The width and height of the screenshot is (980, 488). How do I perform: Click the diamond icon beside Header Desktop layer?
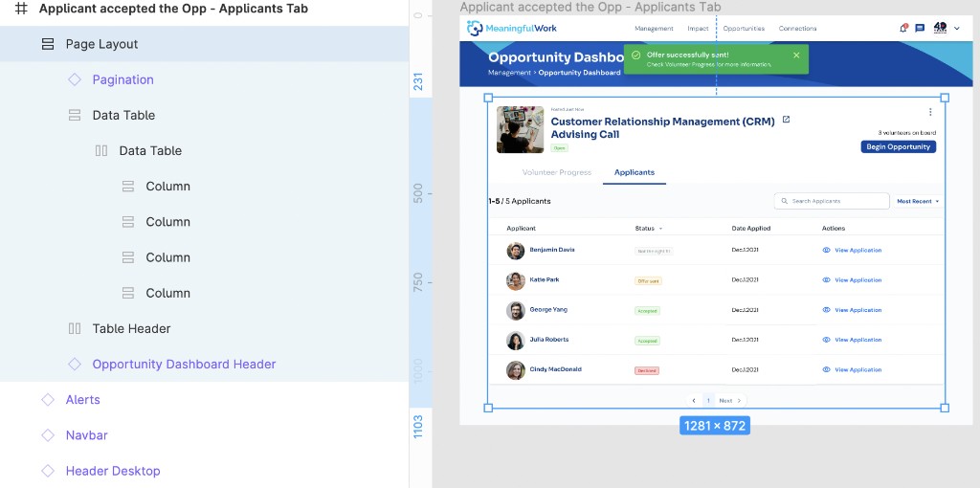click(48, 471)
